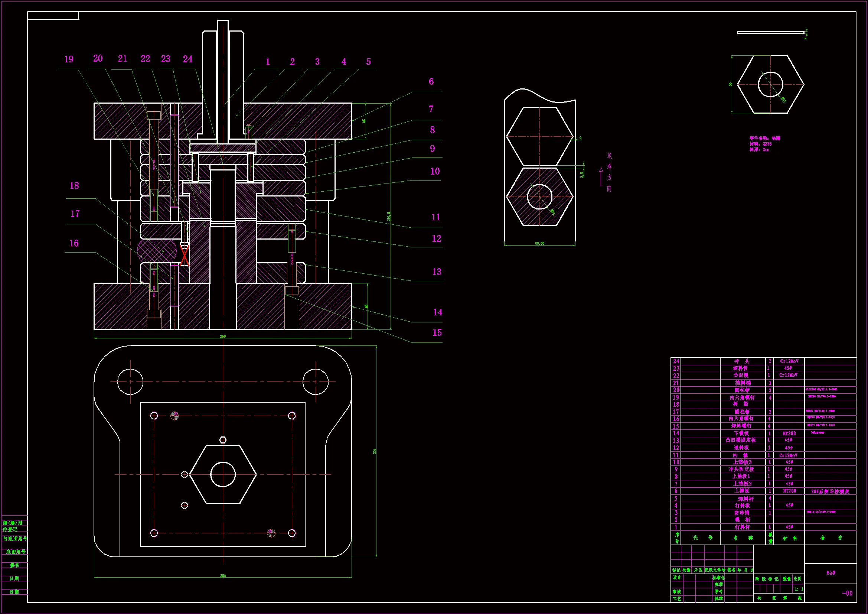Click the cross-hatched circle near callout 17

(x=157, y=250)
